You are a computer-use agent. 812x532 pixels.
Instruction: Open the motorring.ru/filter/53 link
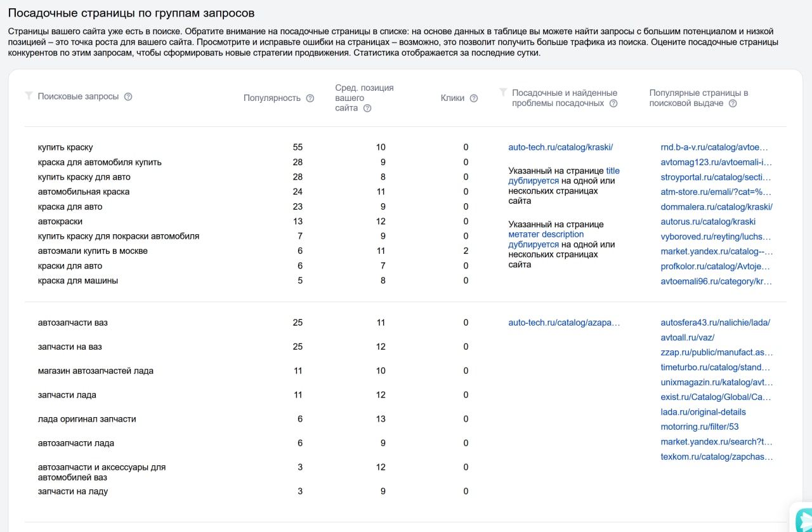pos(699,427)
